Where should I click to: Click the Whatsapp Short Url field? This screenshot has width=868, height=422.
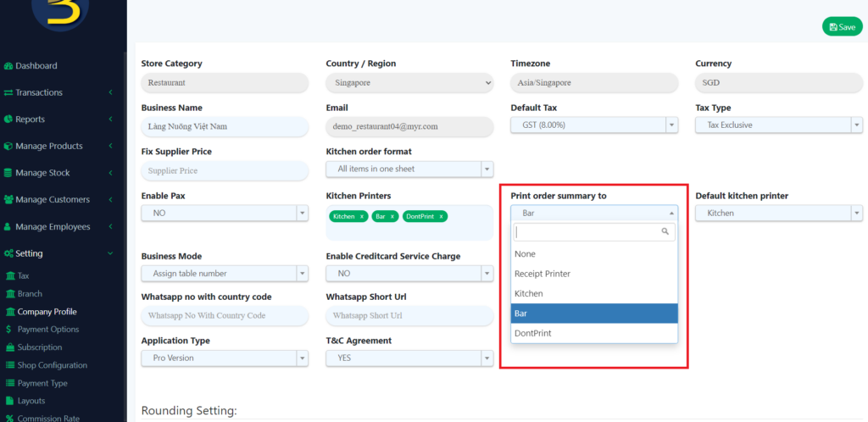409,315
